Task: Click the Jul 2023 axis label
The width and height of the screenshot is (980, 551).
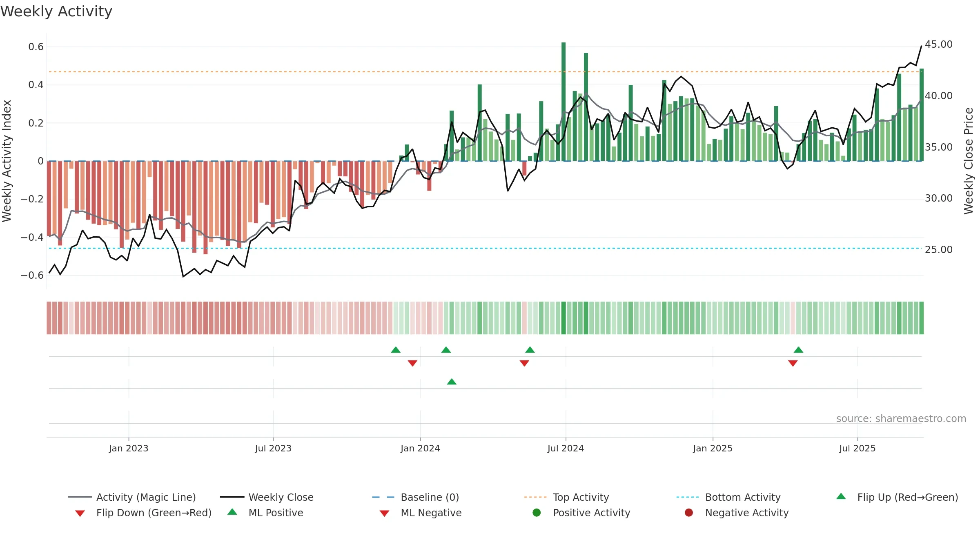Action: pyautogui.click(x=273, y=449)
